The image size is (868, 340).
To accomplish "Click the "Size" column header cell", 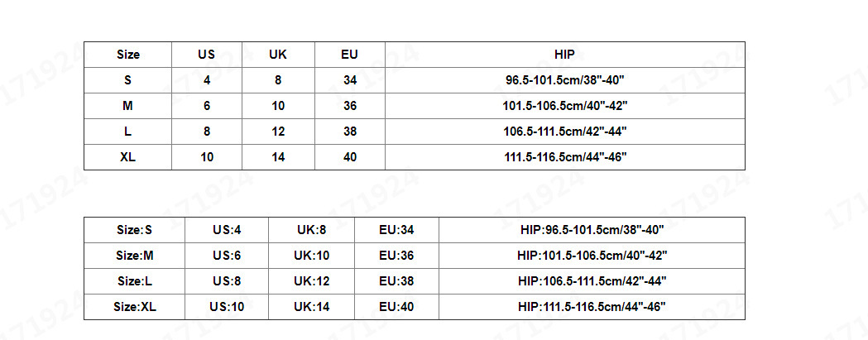I will click(128, 55).
